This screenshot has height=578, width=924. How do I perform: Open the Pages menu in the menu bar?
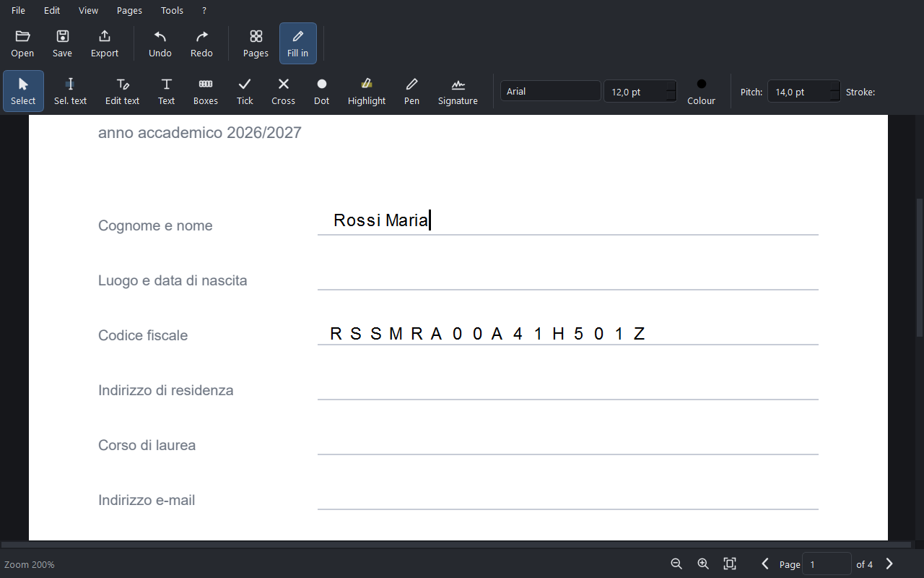129,11
